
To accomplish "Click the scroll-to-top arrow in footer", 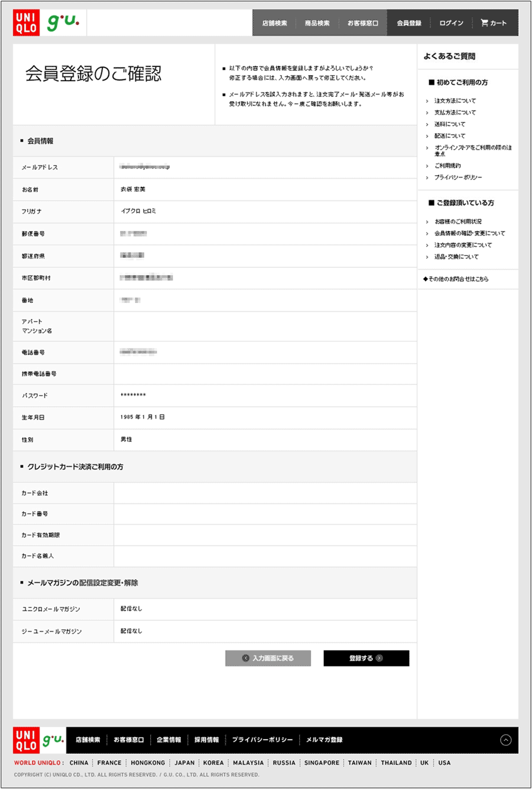I will pos(506,740).
